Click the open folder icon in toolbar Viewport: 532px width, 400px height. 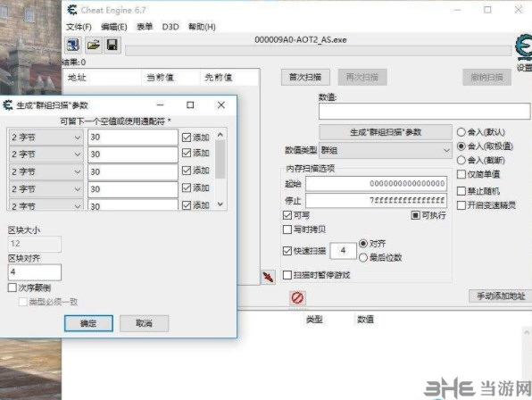point(94,45)
